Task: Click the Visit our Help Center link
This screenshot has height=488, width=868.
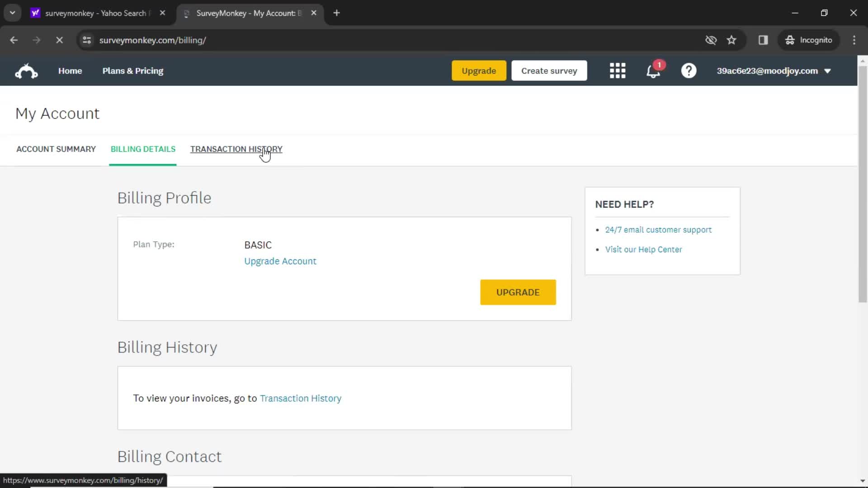Action: [643, 249]
